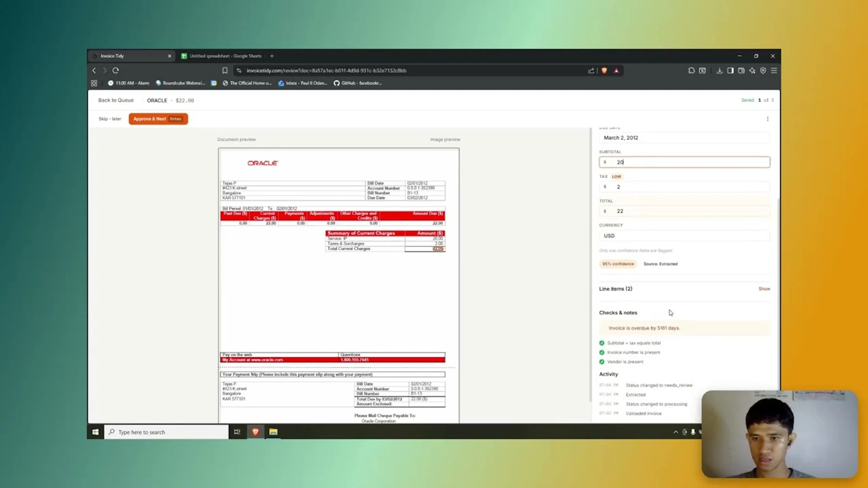
Task: Bookmark the current page
Action: (x=225, y=70)
